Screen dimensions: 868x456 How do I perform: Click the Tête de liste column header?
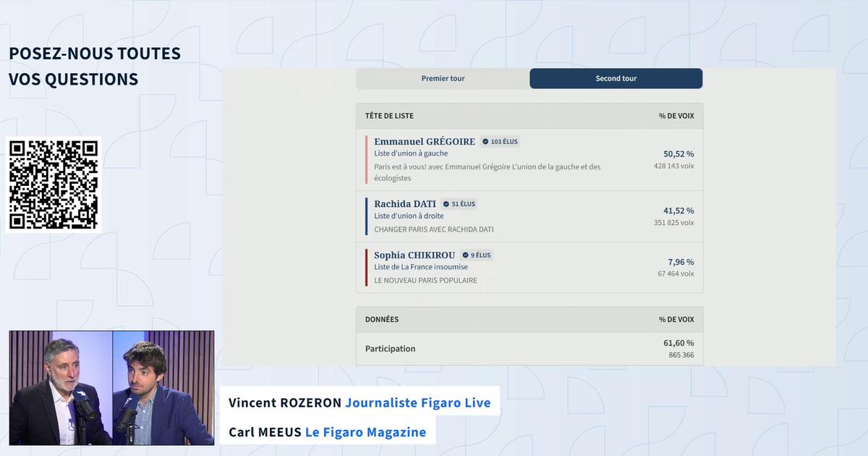tap(389, 116)
